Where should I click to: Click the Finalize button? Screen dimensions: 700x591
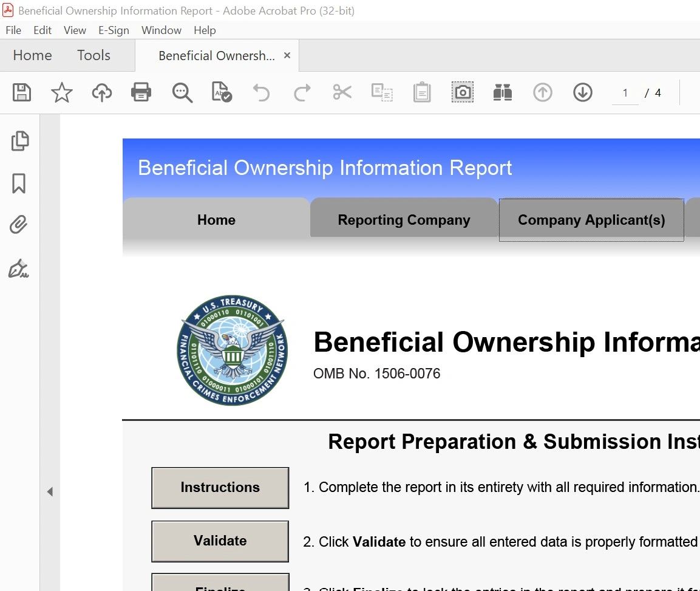[220, 583]
